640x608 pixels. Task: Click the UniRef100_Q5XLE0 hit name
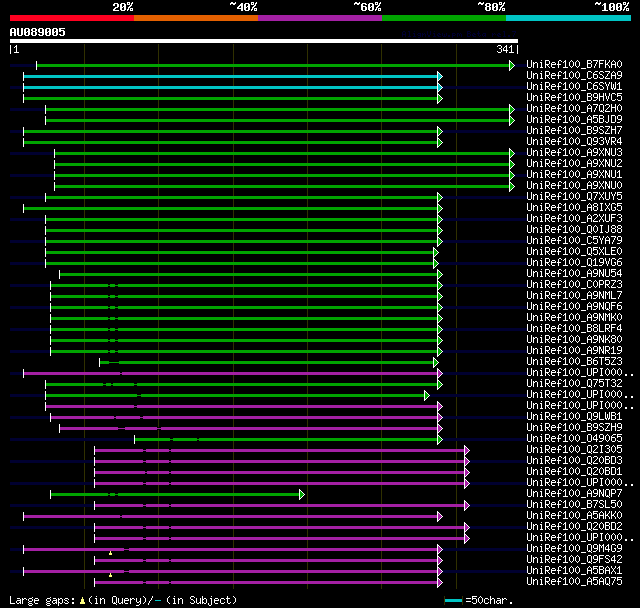pos(574,252)
